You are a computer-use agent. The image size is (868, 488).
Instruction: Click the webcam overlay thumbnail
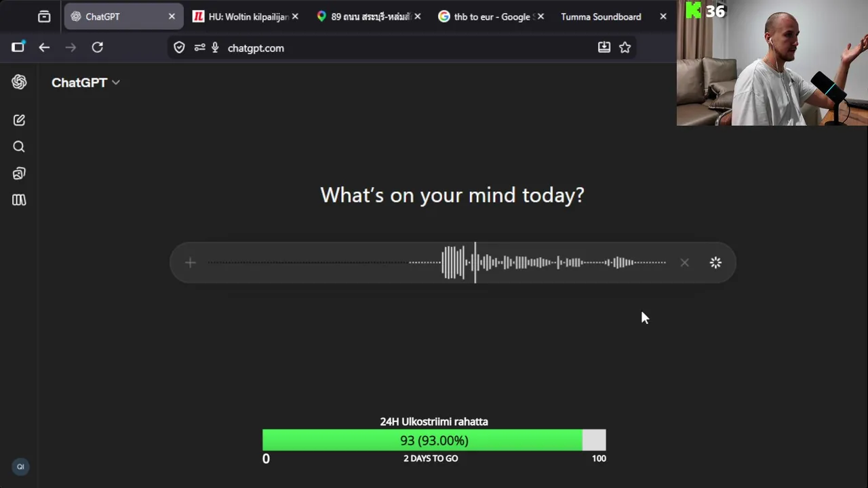click(772, 62)
